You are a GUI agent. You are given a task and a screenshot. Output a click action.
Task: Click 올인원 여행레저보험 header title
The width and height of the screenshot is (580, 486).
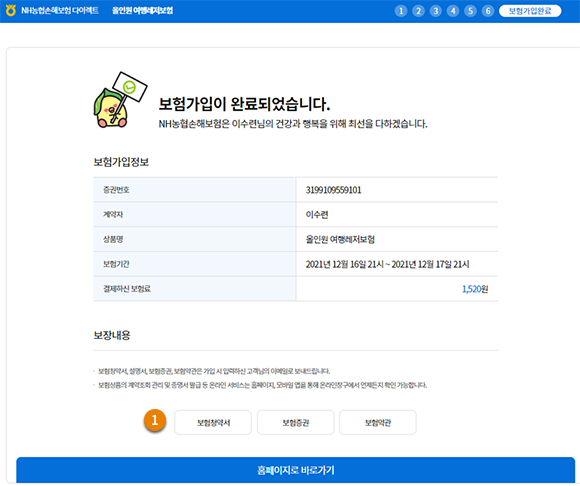(x=142, y=10)
